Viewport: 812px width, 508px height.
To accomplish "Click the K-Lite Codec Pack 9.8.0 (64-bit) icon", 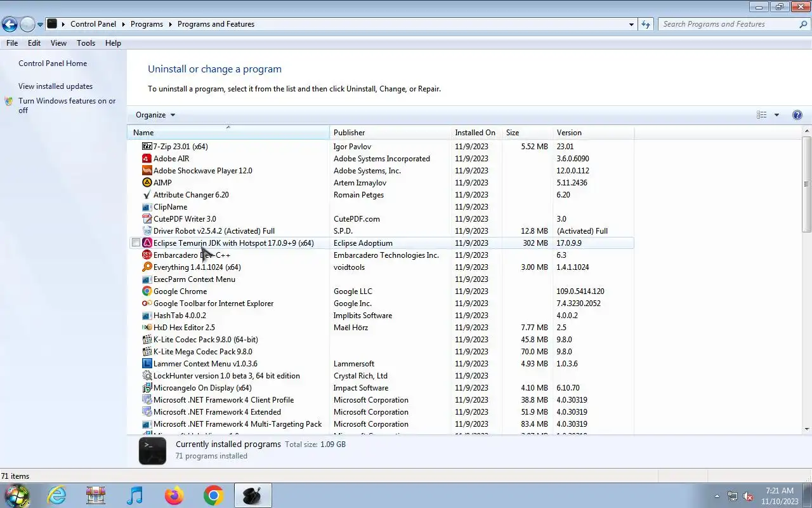I will pyautogui.click(x=147, y=340).
